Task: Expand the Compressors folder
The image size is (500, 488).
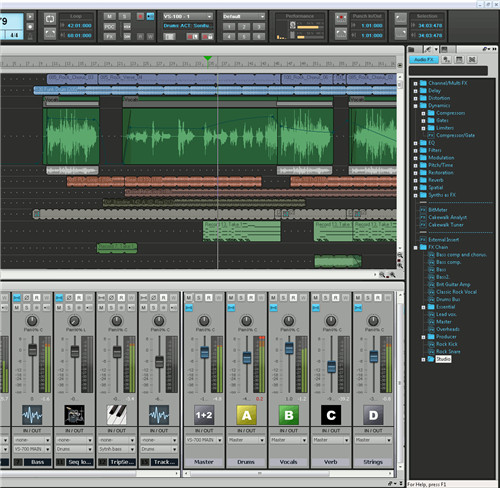Action: tap(423, 113)
